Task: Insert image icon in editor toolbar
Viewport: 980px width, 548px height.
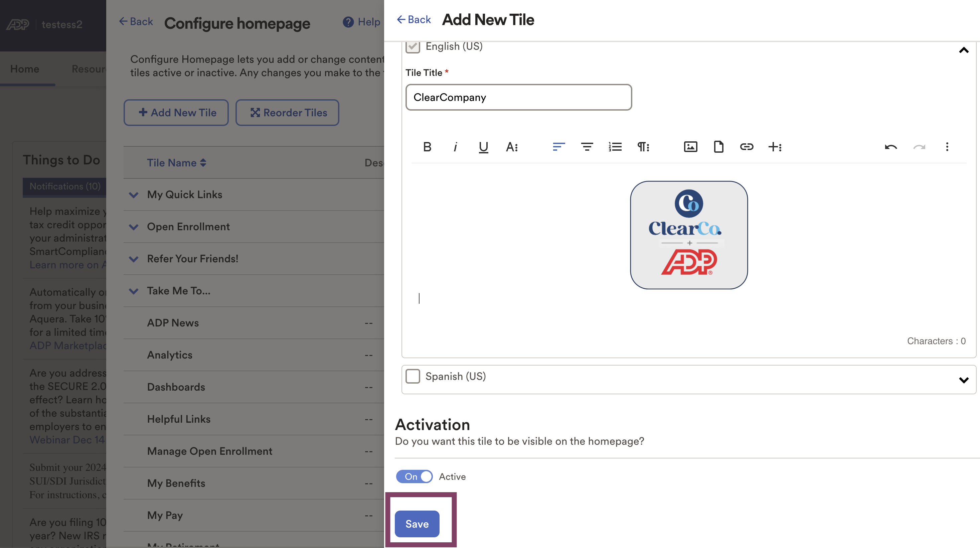Action: pyautogui.click(x=690, y=147)
